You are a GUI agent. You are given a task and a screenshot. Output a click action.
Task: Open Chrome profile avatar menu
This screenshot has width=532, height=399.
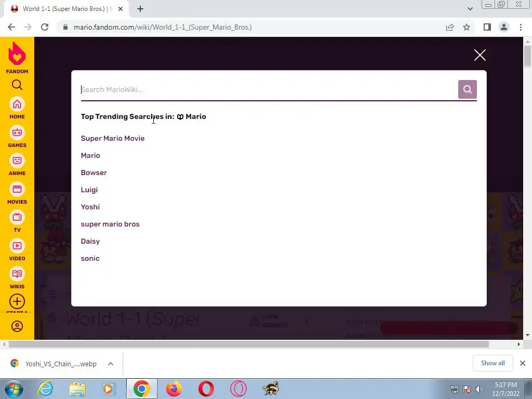click(504, 27)
